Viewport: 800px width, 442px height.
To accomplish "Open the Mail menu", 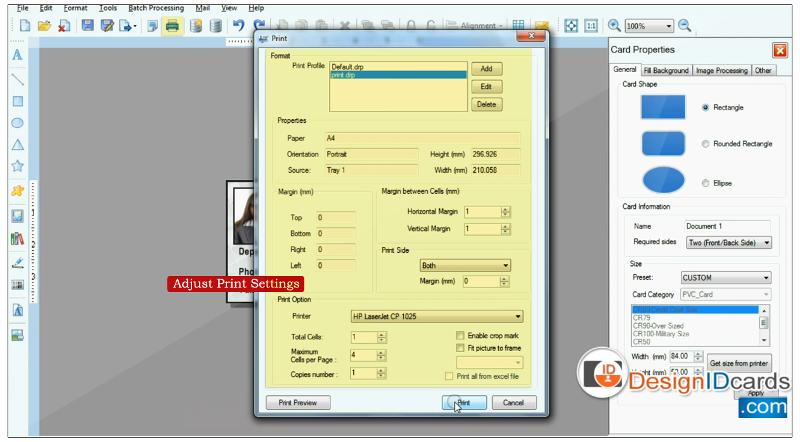I will (203, 8).
